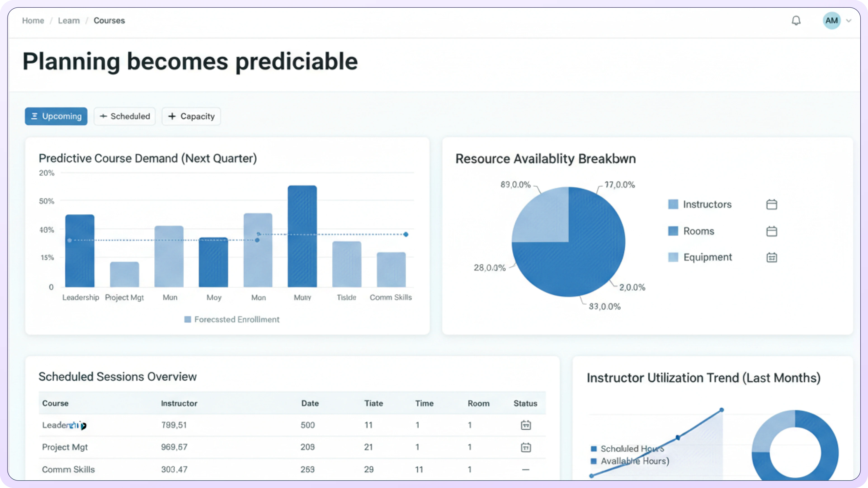Image resolution: width=868 pixels, height=488 pixels.
Task: Click calendar icon next to Rooms
Action: [771, 231]
